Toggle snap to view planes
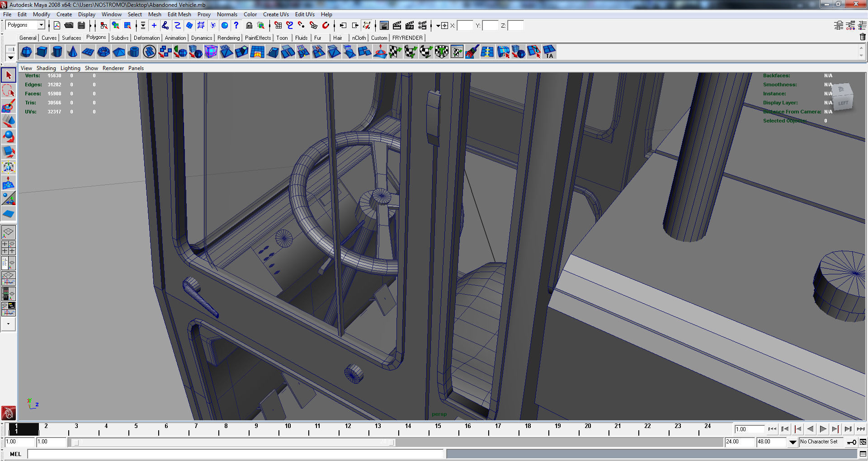868x461 pixels. pyautogui.click(x=314, y=25)
